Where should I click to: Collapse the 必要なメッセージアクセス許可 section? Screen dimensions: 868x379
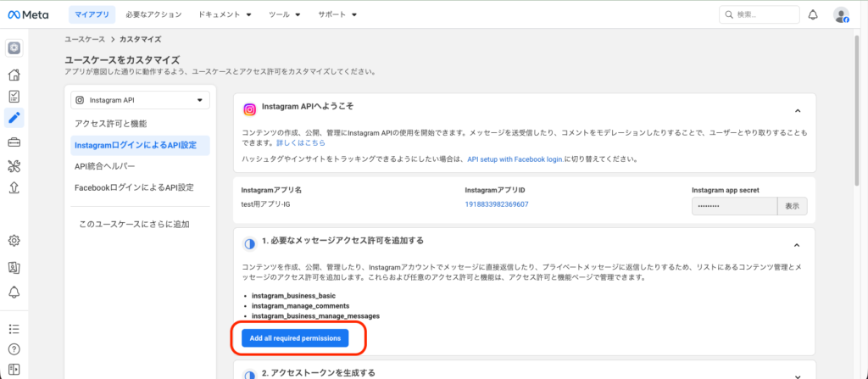point(797,244)
